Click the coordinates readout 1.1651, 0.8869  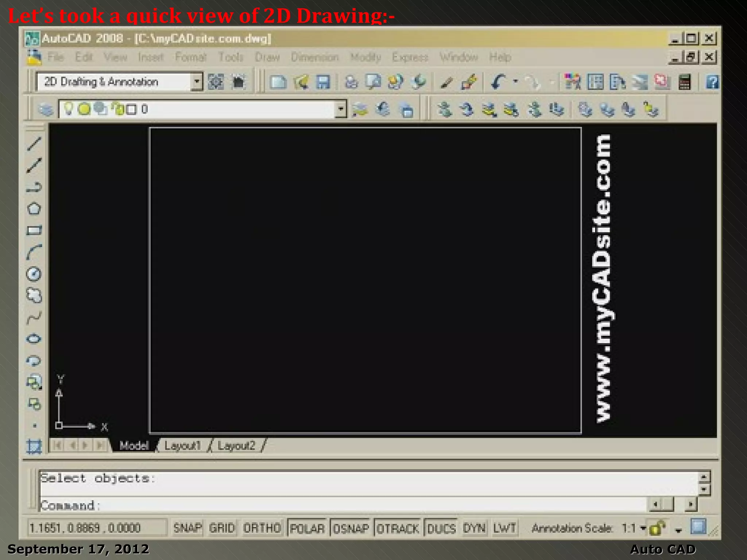point(97,528)
